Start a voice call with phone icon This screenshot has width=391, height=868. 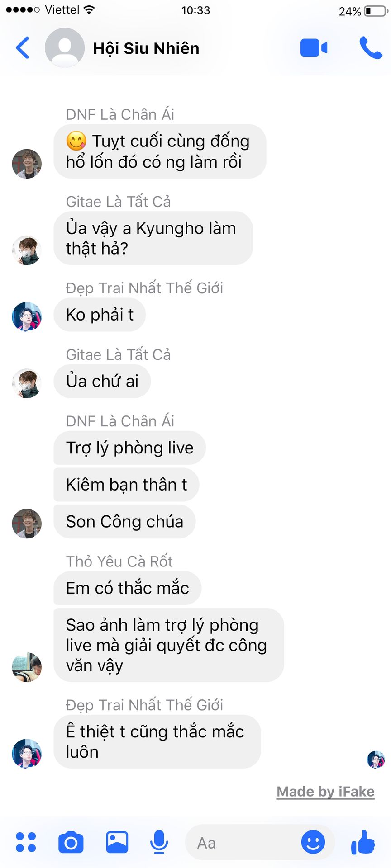pos(371,48)
